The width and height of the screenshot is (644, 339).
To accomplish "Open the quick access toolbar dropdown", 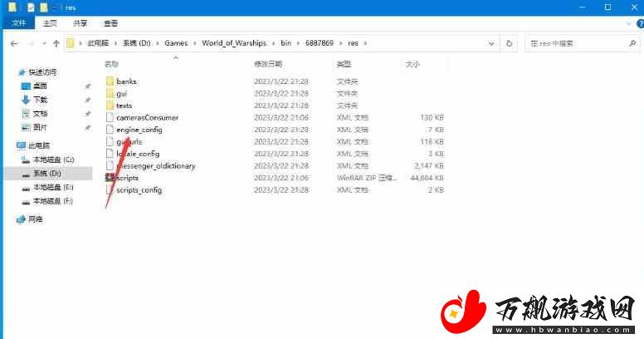I will click(x=55, y=7).
